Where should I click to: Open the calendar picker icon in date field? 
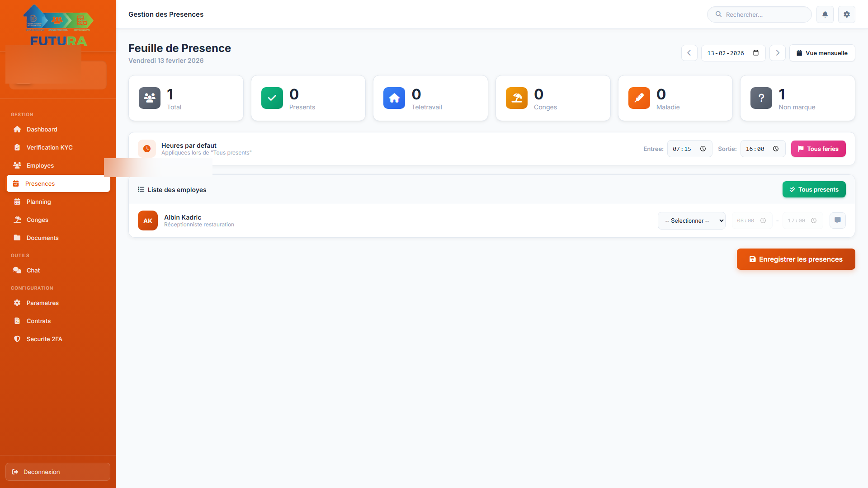click(x=755, y=53)
